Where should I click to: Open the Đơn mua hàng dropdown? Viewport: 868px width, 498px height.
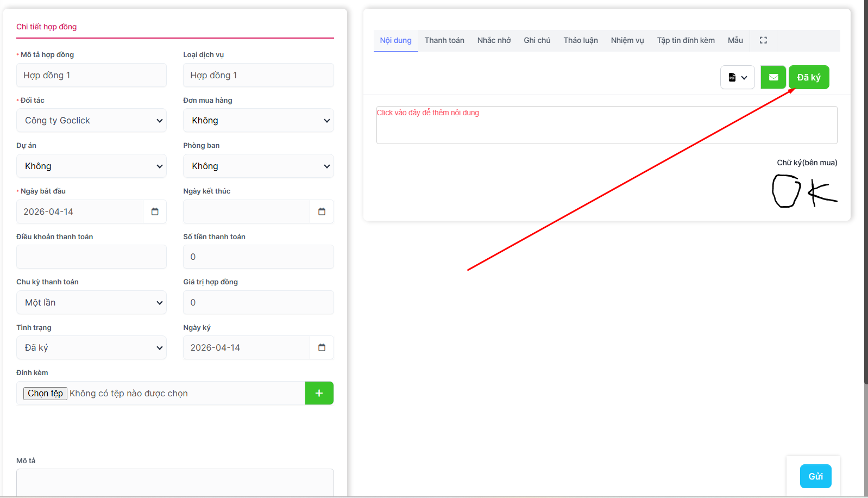coord(258,121)
